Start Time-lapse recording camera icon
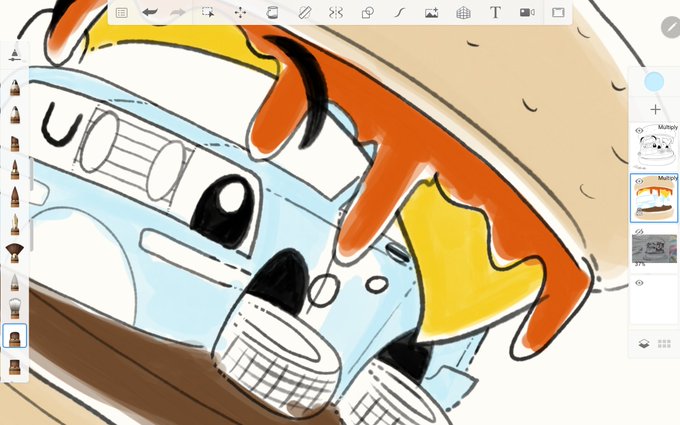The image size is (680, 425). point(527,13)
